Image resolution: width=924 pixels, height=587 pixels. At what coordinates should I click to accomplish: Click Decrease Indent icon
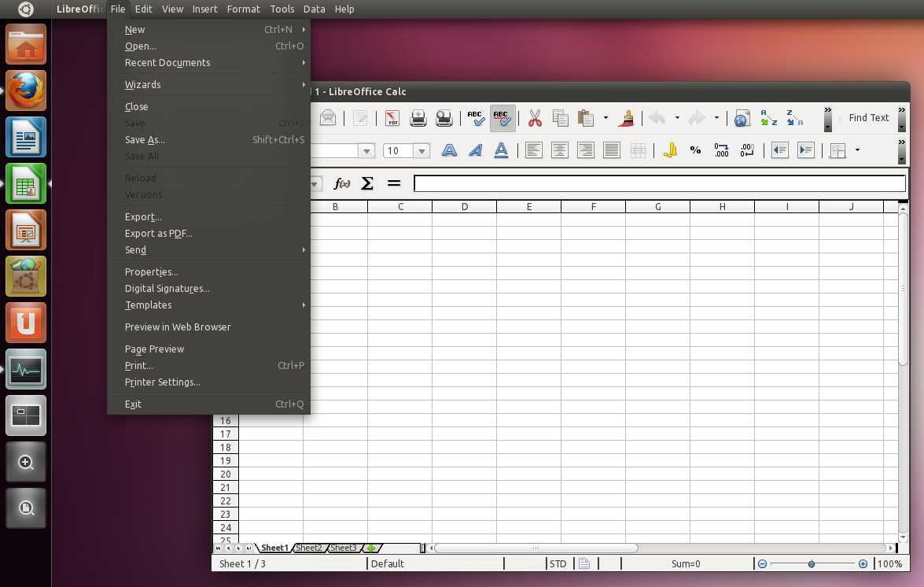click(x=779, y=151)
